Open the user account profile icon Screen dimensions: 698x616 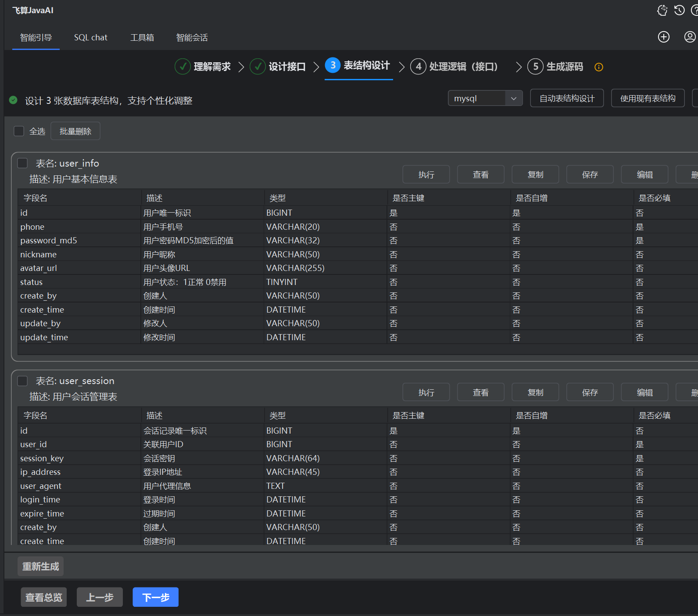690,37
